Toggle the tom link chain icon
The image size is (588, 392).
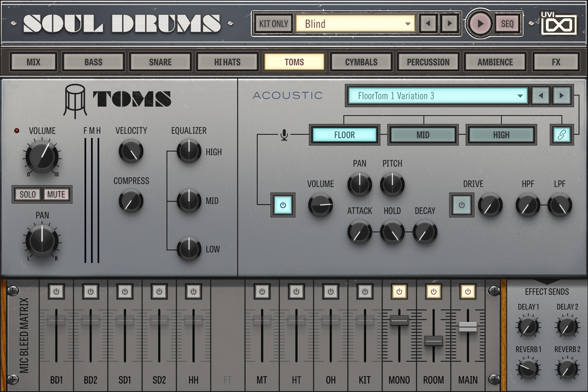(561, 135)
